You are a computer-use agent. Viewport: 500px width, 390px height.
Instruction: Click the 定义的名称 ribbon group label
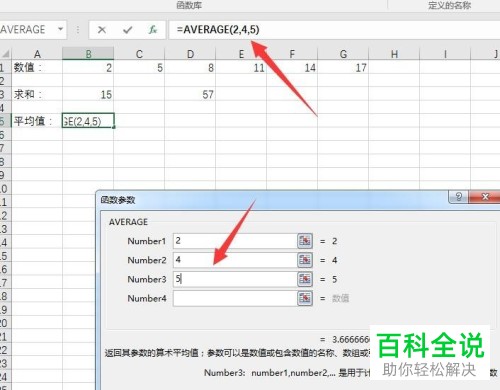[450, 5]
